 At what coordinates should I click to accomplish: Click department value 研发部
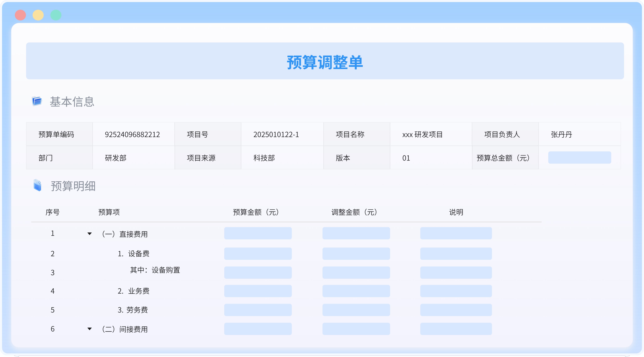pos(116,158)
